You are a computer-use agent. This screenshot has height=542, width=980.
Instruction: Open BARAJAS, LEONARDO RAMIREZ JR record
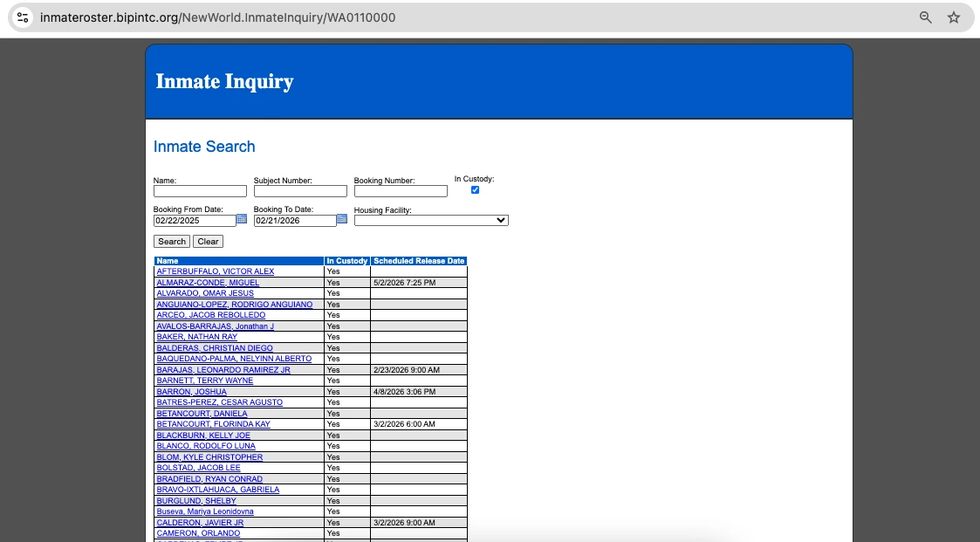[x=223, y=370]
